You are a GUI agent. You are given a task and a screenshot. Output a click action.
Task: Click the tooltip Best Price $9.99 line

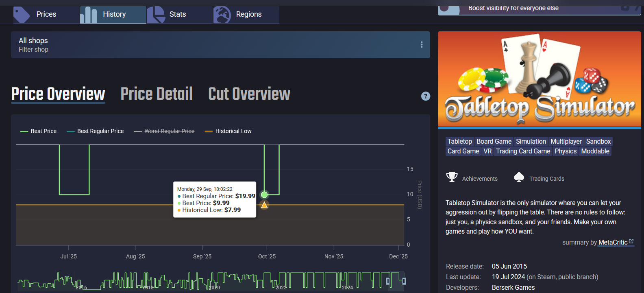click(203, 203)
